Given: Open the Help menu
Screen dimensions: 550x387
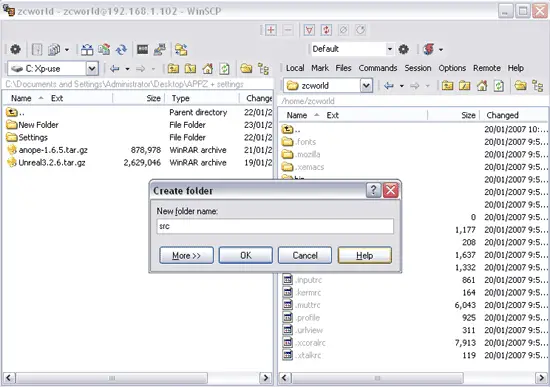Looking at the screenshot, I should tap(515, 68).
